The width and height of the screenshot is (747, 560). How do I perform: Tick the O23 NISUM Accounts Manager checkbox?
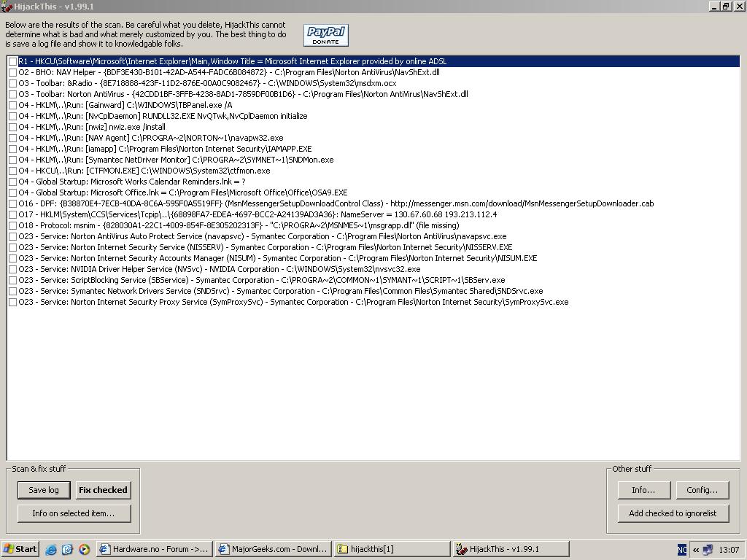pos(13,259)
